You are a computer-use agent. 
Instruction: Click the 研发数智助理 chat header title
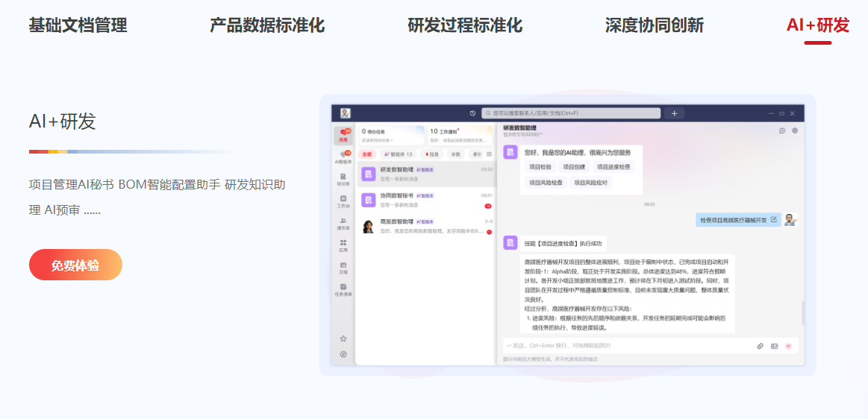click(x=519, y=127)
